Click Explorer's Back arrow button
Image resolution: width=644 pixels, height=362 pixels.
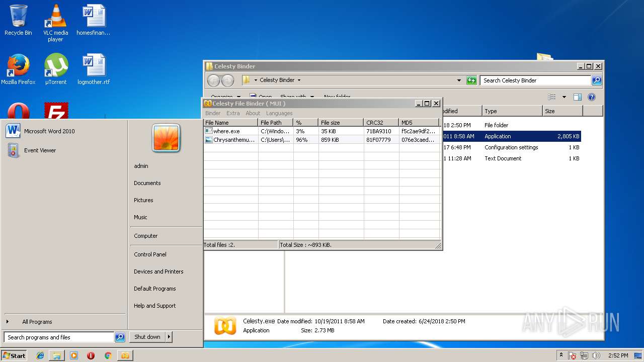(213, 80)
